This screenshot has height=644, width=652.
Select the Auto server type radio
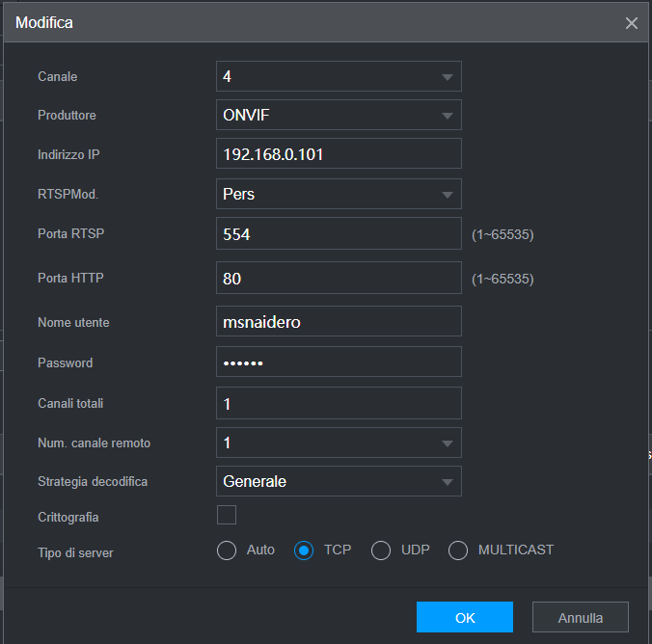point(227,550)
